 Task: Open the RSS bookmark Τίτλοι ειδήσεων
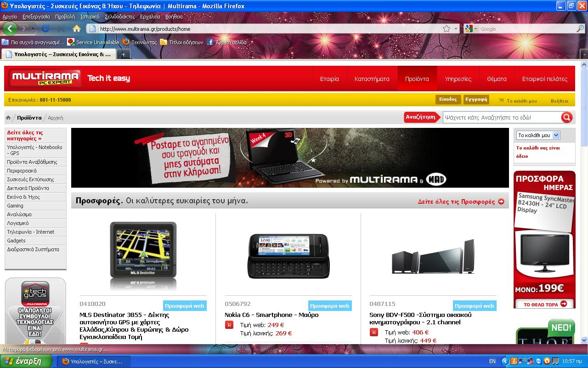coord(181,42)
